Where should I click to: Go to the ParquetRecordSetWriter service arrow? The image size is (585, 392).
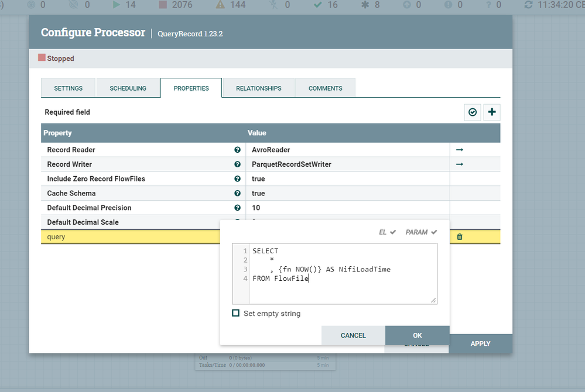[x=460, y=164]
